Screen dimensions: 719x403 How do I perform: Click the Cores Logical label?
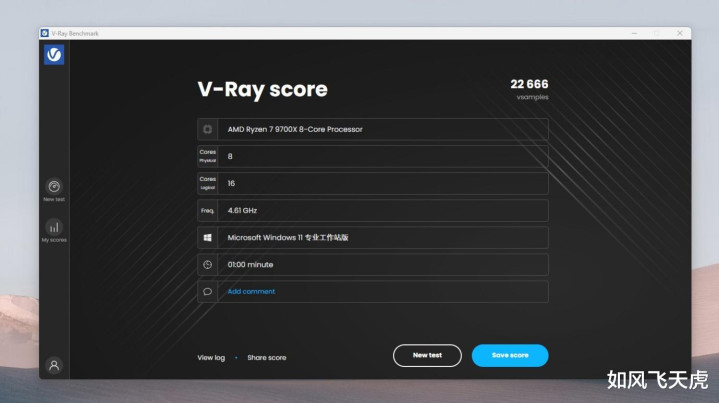click(x=208, y=183)
